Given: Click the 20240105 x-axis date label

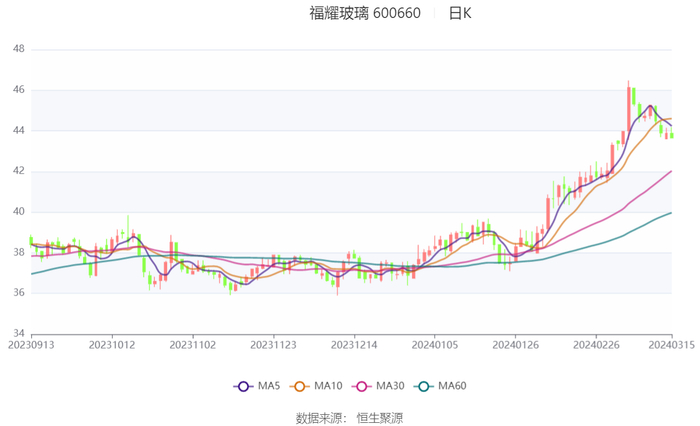Looking at the screenshot, I should click(434, 345).
